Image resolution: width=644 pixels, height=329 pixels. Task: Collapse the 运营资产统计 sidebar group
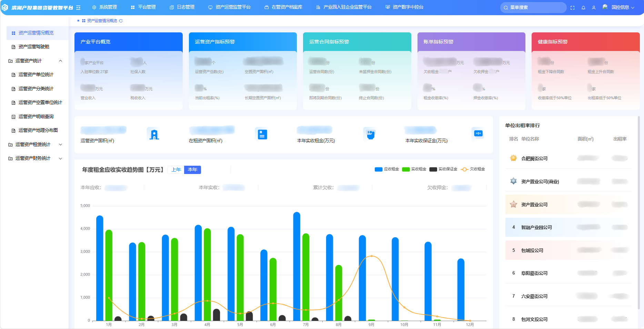coord(61,61)
